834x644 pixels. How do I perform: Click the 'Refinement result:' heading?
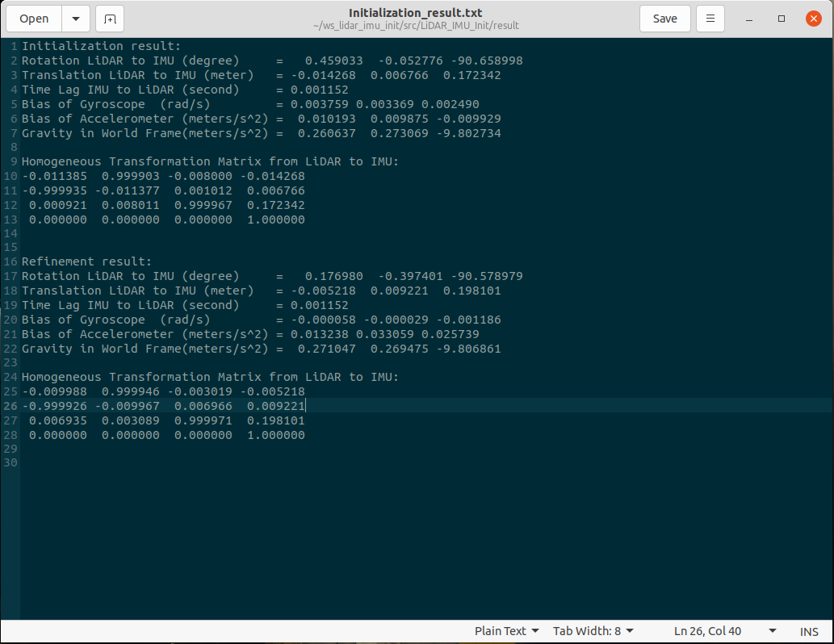tap(86, 261)
